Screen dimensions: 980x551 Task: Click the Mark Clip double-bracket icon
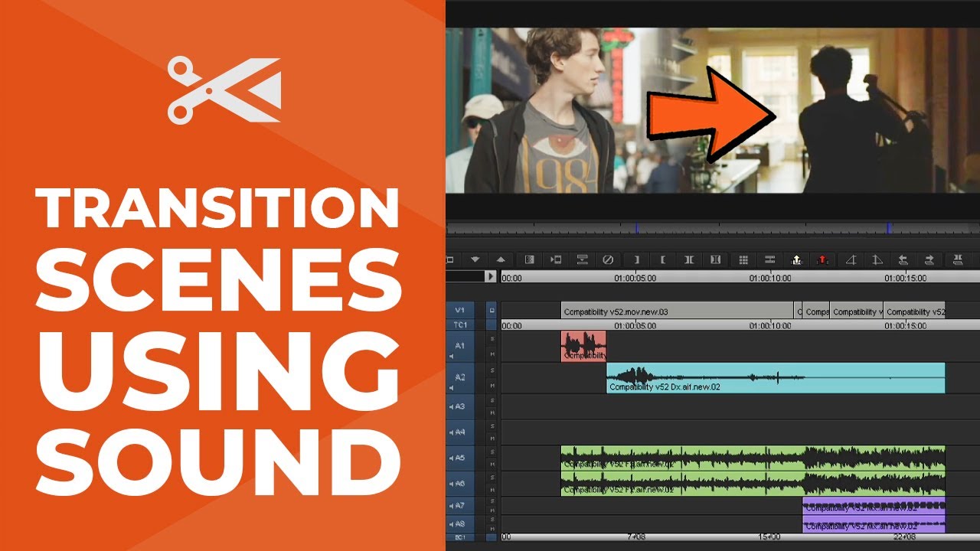[689, 259]
